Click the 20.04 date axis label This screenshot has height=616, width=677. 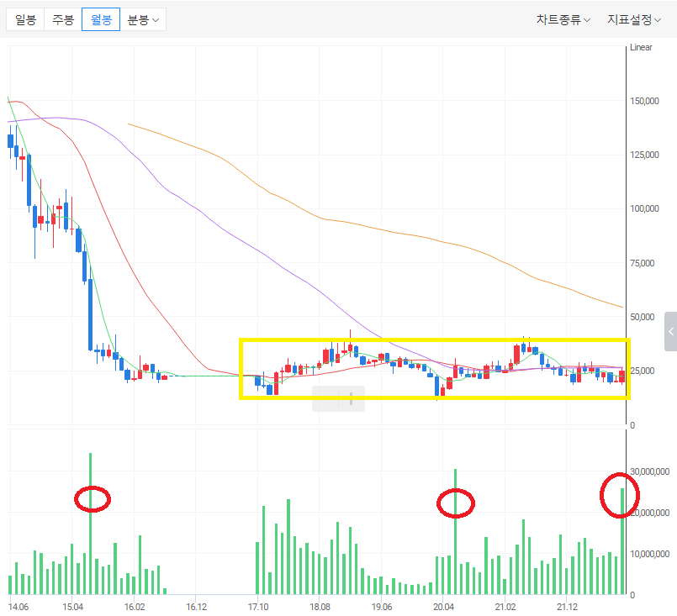click(443, 607)
